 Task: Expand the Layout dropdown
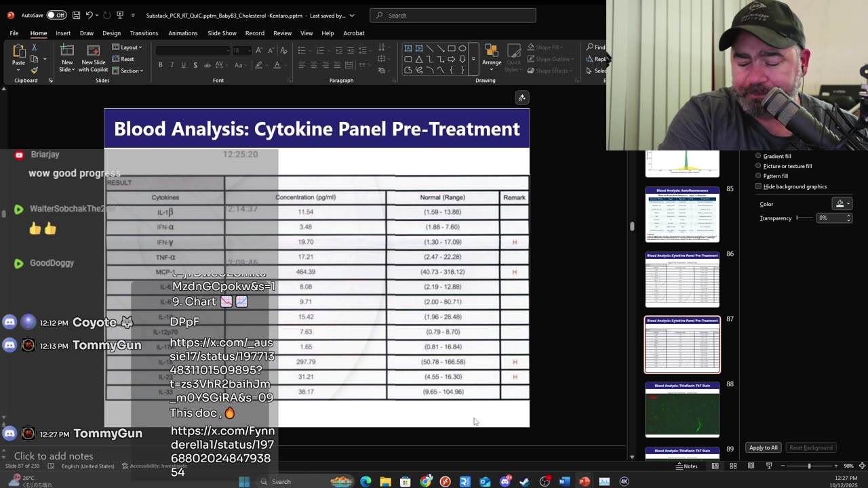point(127,47)
